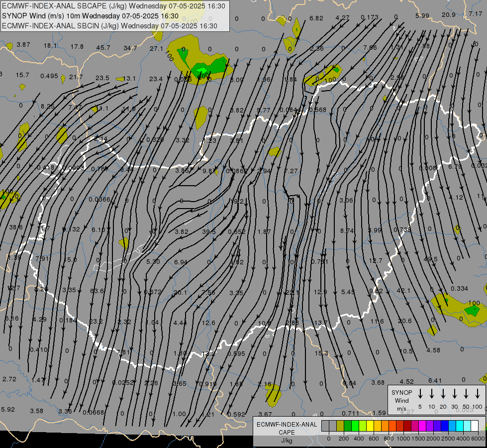Click the 0.0366 value on the map
Screen dimensions: 487x448
tap(99, 199)
